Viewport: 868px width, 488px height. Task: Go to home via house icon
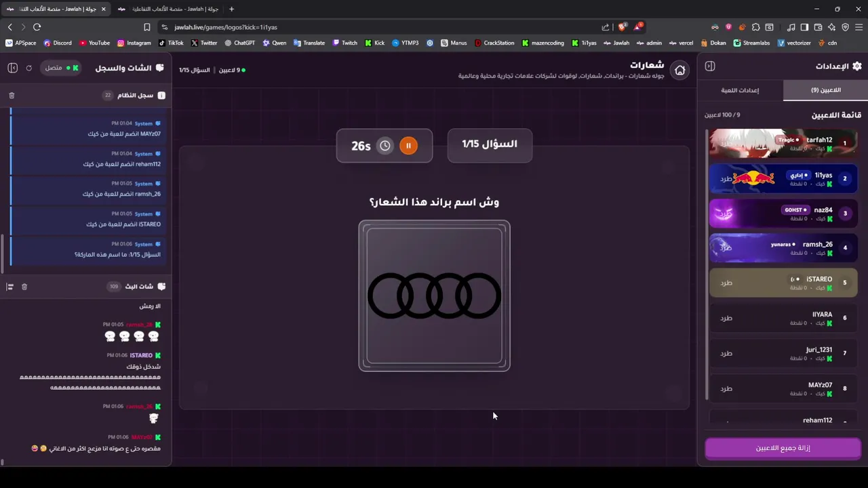(x=679, y=70)
